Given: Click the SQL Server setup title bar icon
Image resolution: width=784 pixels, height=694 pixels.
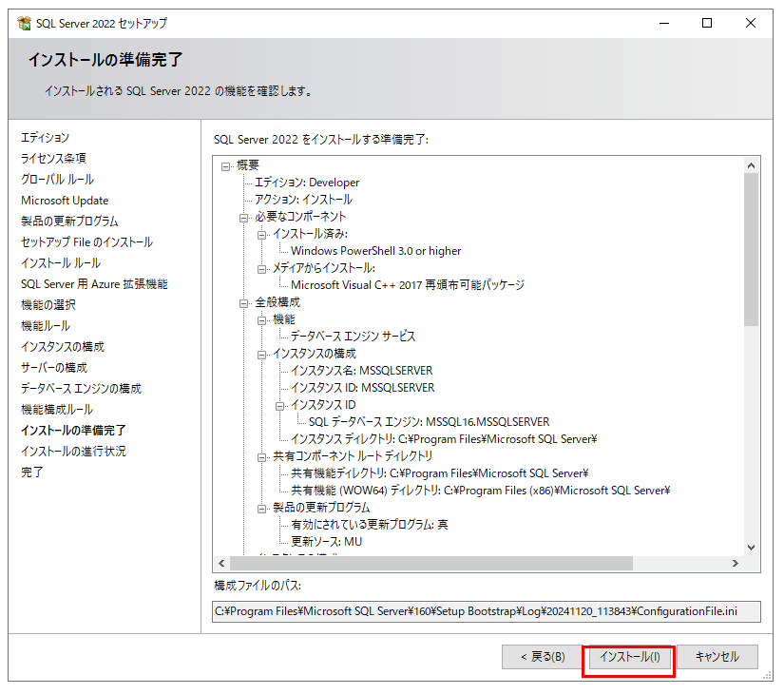Looking at the screenshot, I should tap(25, 24).
